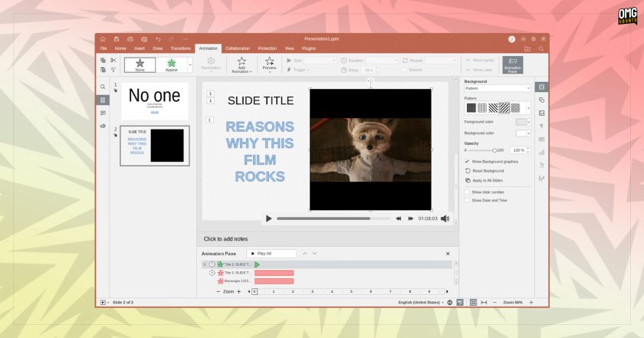Image resolution: width=644 pixels, height=338 pixels.
Task: Open chart settings icon in right sidebar
Action: coord(541,152)
